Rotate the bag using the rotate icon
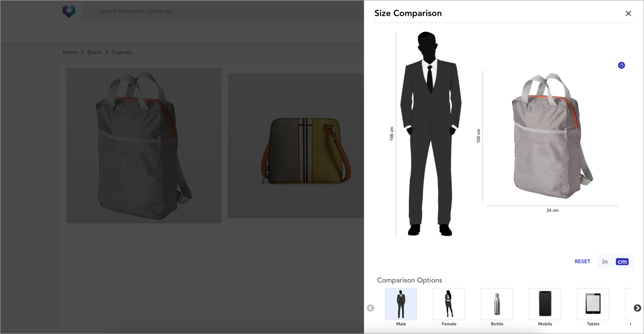644x334 pixels. pyautogui.click(x=621, y=65)
